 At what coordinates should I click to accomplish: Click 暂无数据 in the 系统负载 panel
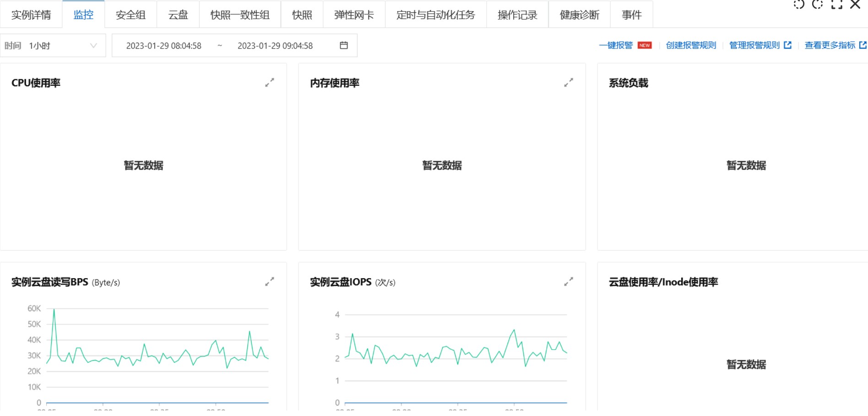coord(746,165)
